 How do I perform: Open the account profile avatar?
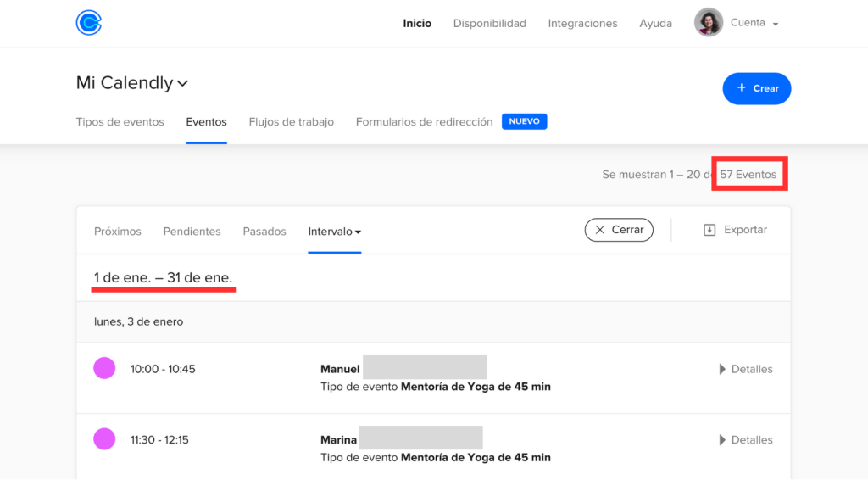(709, 23)
